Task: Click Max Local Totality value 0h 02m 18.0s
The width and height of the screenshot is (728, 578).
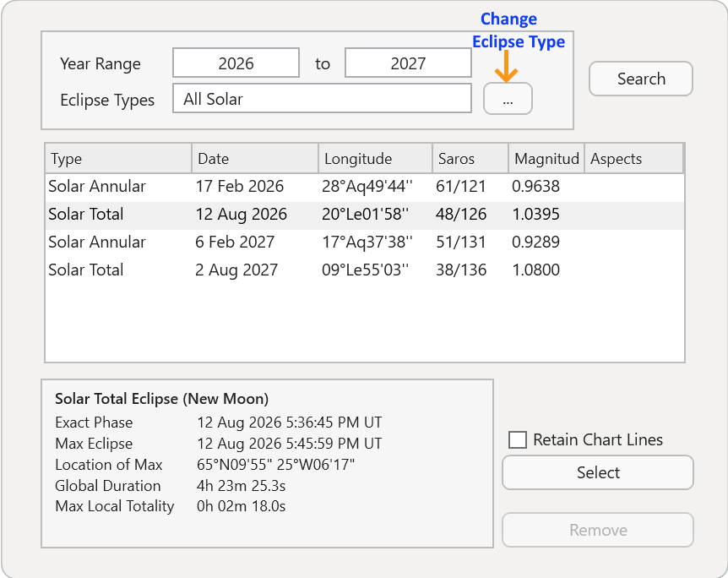Action: tap(241, 506)
